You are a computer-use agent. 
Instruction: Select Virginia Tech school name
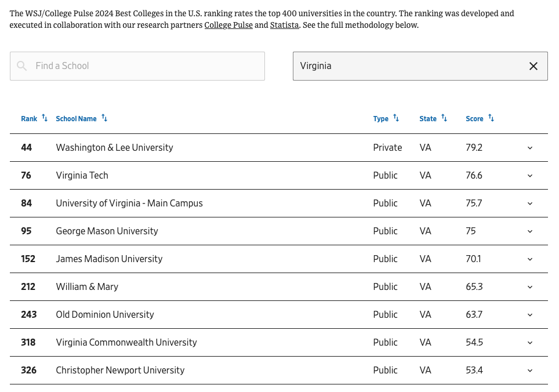[82, 175]
